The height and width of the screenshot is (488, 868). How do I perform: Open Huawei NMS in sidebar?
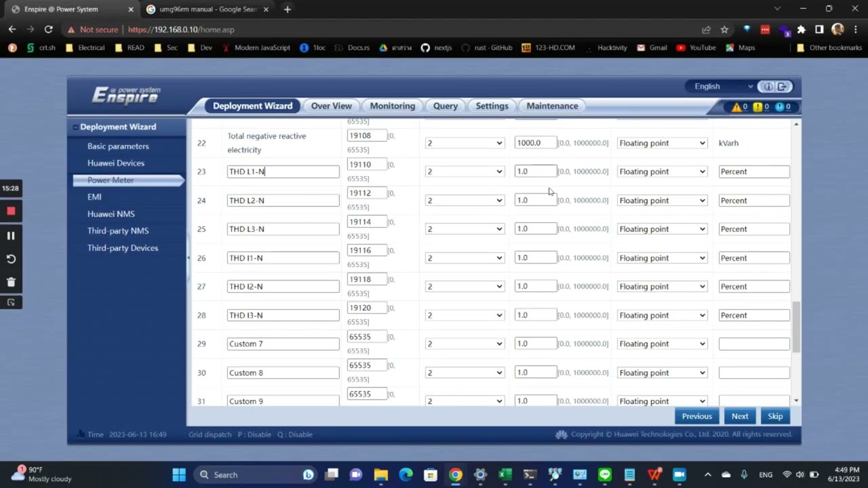pyautogui.click(x=111, y=214)
